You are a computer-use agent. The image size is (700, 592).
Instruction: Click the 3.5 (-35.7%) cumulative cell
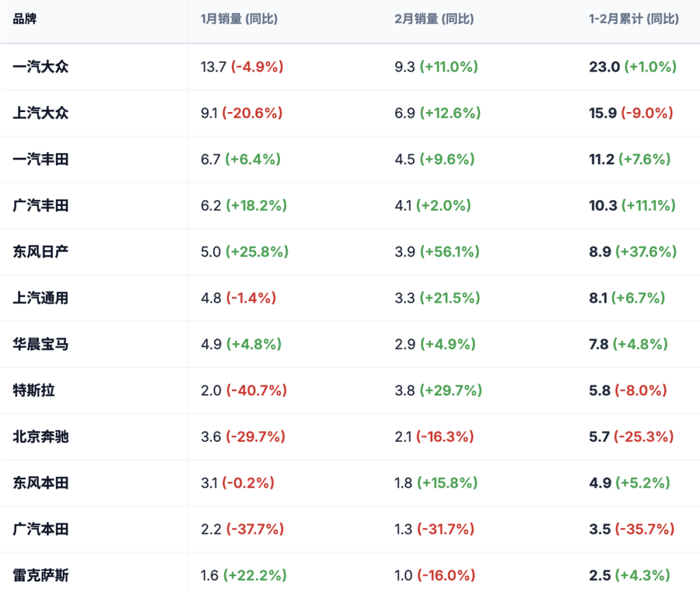coord(632,529)
